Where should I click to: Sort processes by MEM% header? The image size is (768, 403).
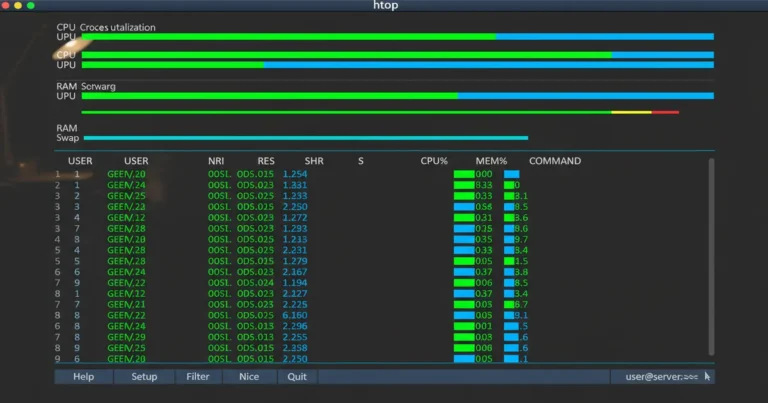(491, 161)
